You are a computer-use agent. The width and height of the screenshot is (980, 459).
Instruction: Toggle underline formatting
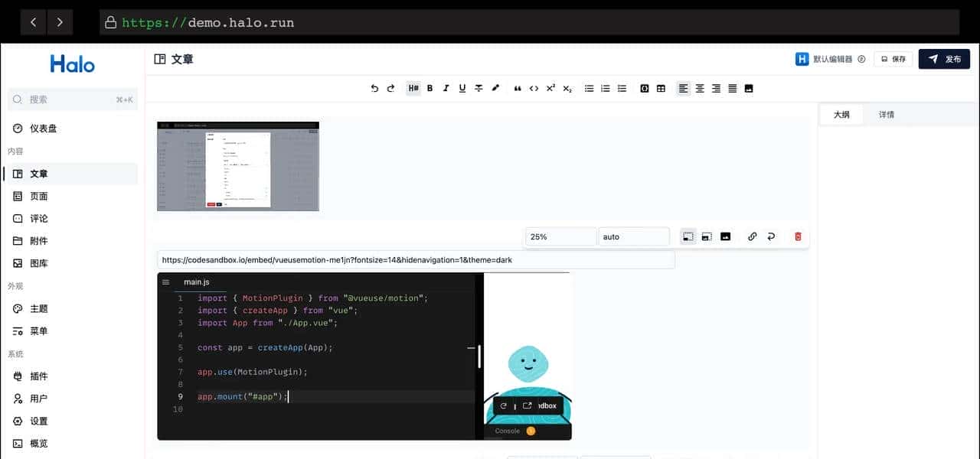(x=462, y=89)
